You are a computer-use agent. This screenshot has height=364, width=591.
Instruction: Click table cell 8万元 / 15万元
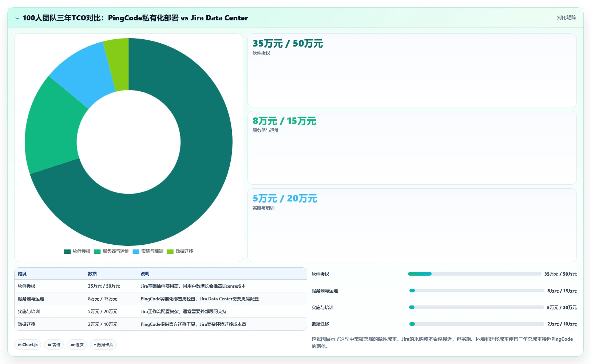point(103,299)
